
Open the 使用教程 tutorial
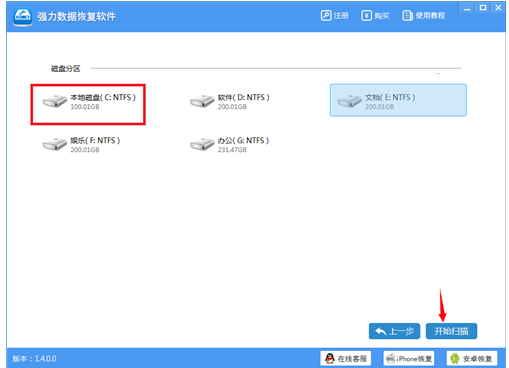click(424, 16)
